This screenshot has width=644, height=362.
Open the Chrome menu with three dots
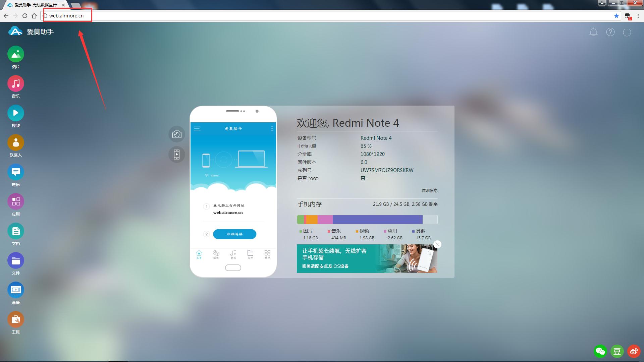pos(638,16)
